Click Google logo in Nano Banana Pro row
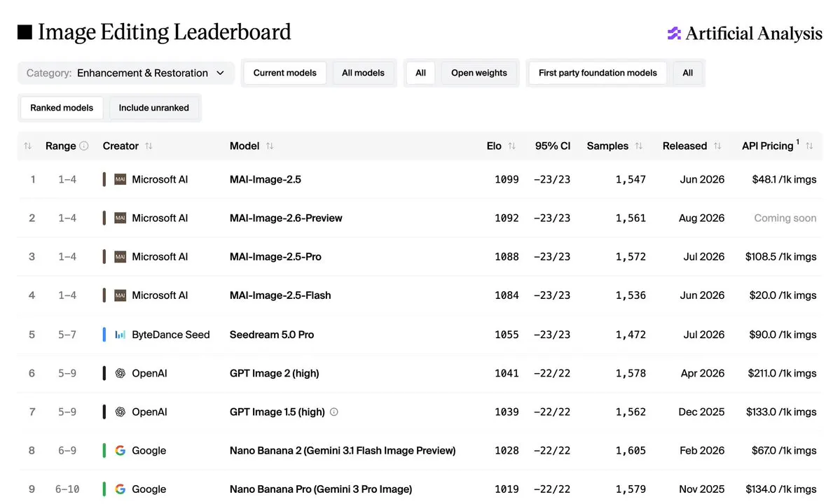Screen dimensions: 840x504 point(120,489)
